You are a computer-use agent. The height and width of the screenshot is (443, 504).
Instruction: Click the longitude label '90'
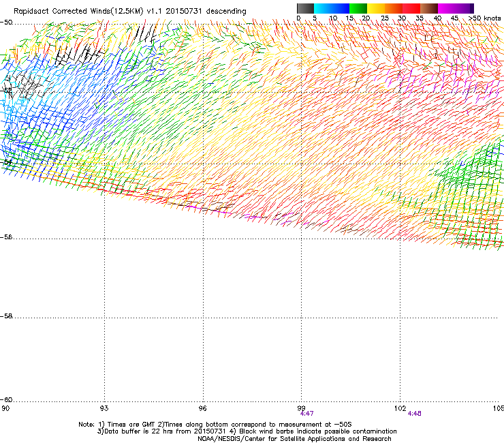coord(5,408)
